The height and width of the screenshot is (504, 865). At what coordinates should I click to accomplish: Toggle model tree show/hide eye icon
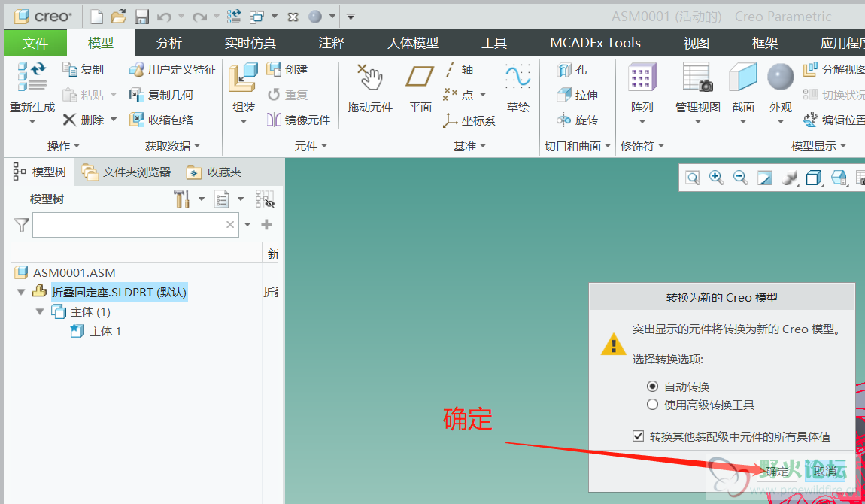(265, 199)
